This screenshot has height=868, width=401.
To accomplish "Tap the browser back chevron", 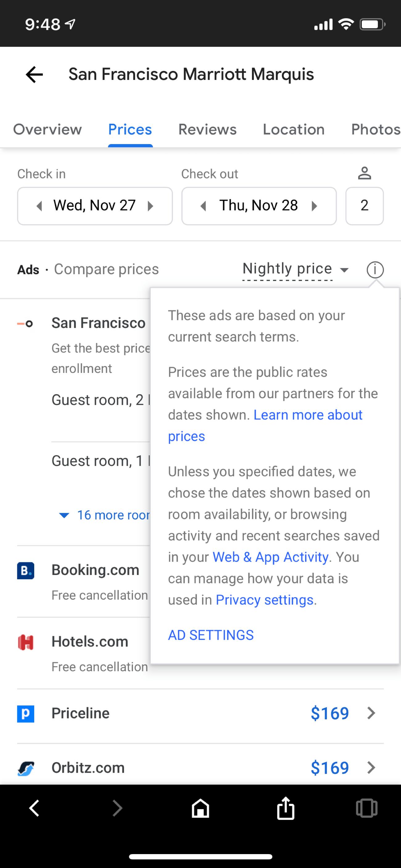I will pos(34,808).
